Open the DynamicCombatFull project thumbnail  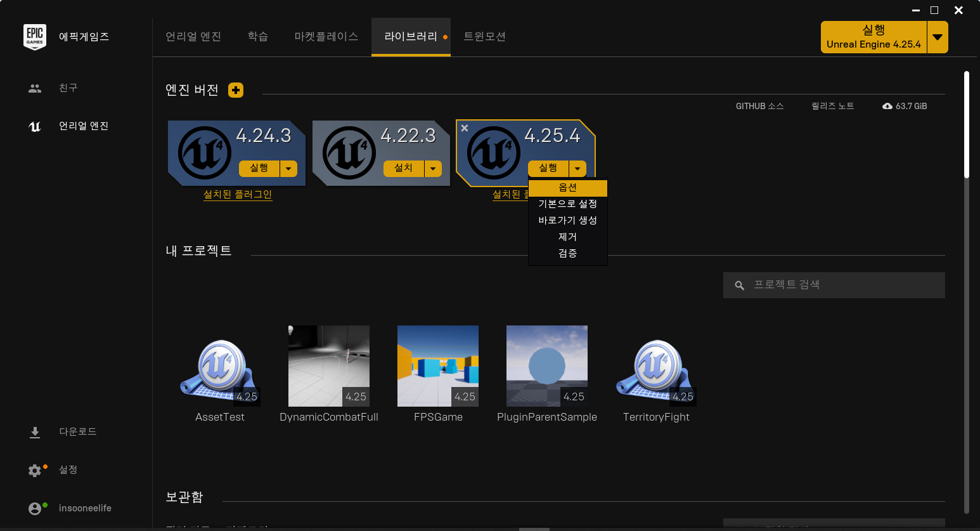click(x=329, y=366)
